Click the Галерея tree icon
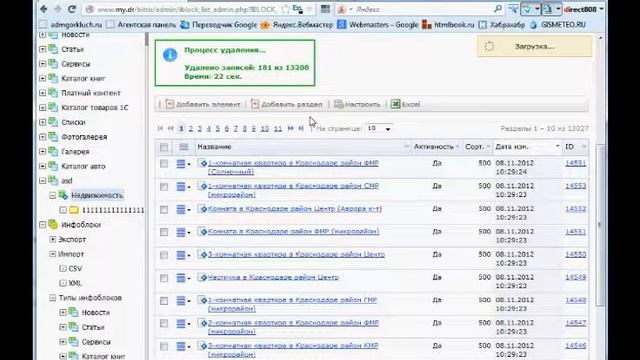 click(x=53, y=151)
